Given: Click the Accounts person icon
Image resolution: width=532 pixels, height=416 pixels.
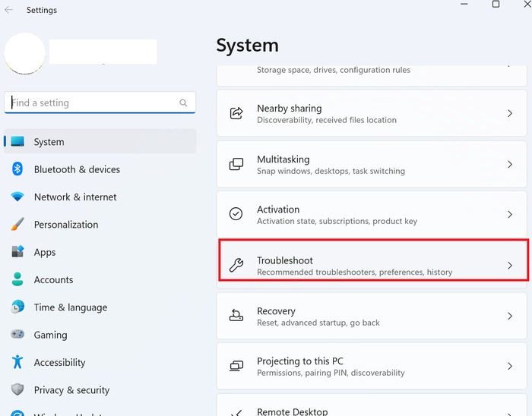Looking at the screenshot, I should point(17,279).
